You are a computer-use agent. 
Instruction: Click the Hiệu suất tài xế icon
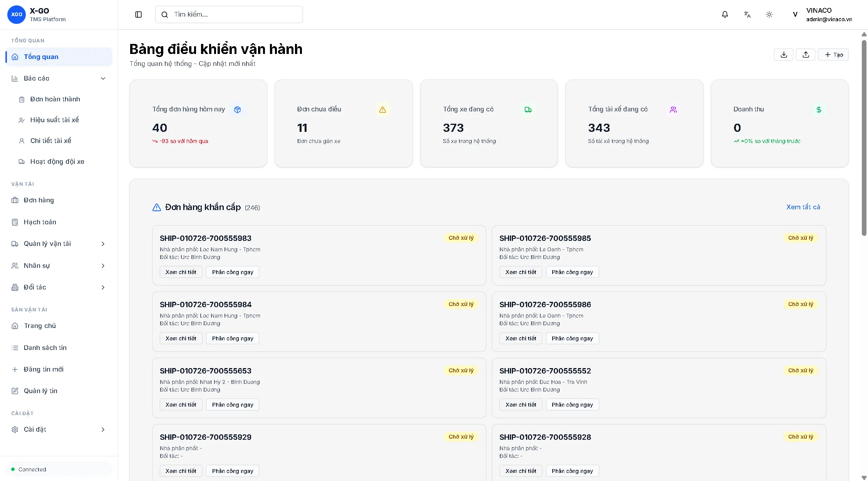click(x=22, y=120)
